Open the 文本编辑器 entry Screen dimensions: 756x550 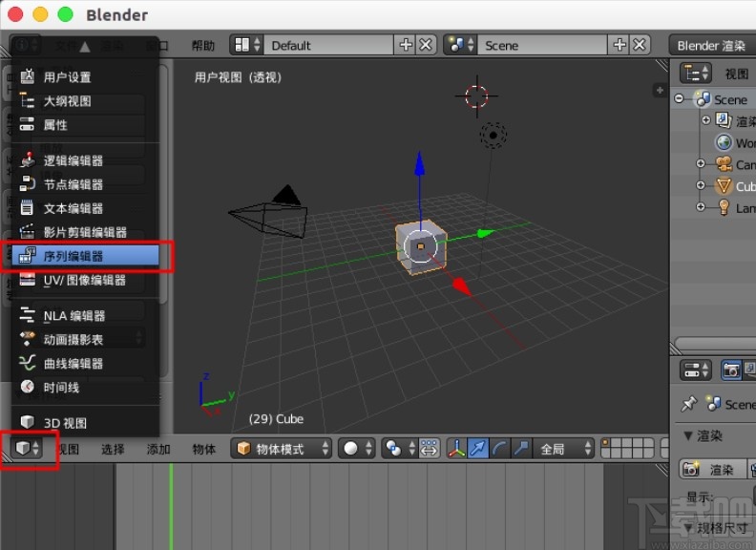(85, 208)
